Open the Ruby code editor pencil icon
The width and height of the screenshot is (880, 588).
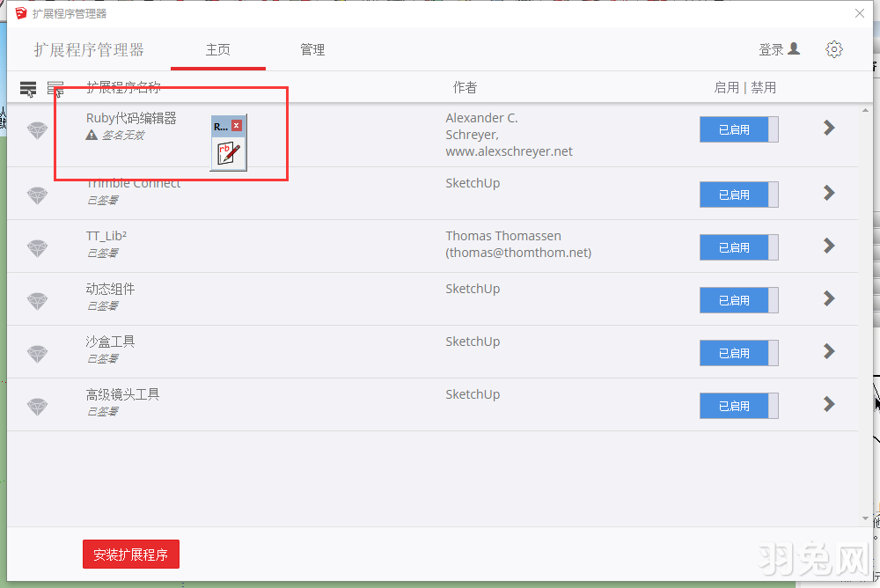[x=227, y=151]
